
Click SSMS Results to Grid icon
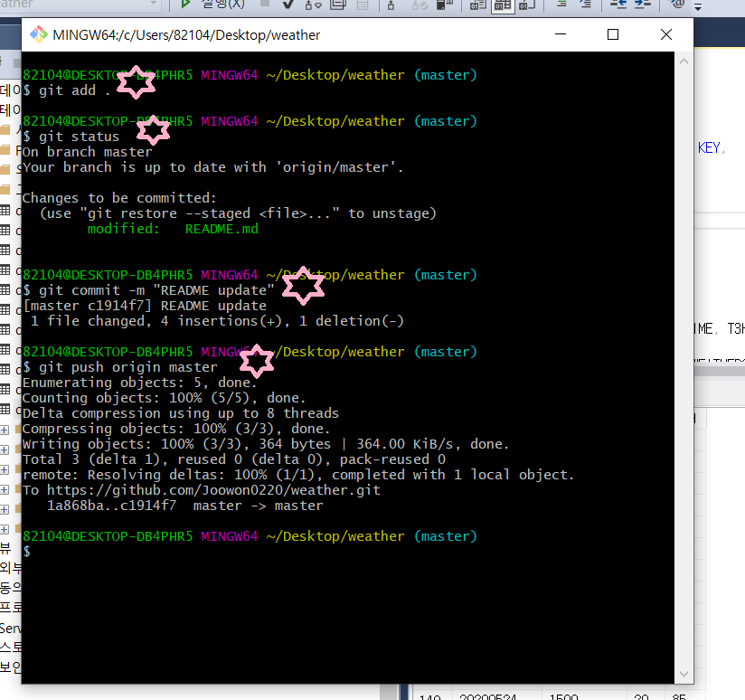(503, 5)
